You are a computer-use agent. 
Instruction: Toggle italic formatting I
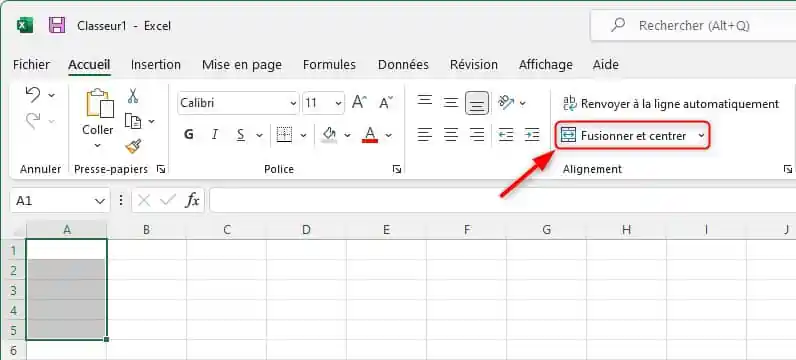click(215, 135)
